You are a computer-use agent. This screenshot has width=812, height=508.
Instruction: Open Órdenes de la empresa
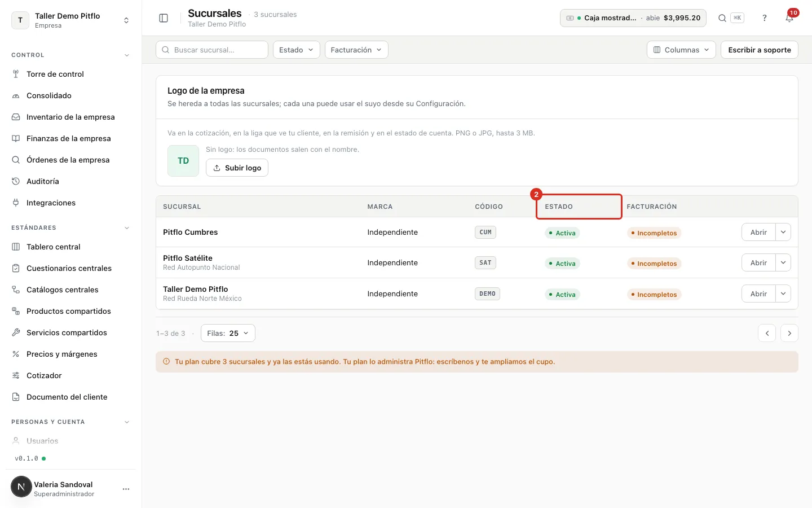point(70,160)
